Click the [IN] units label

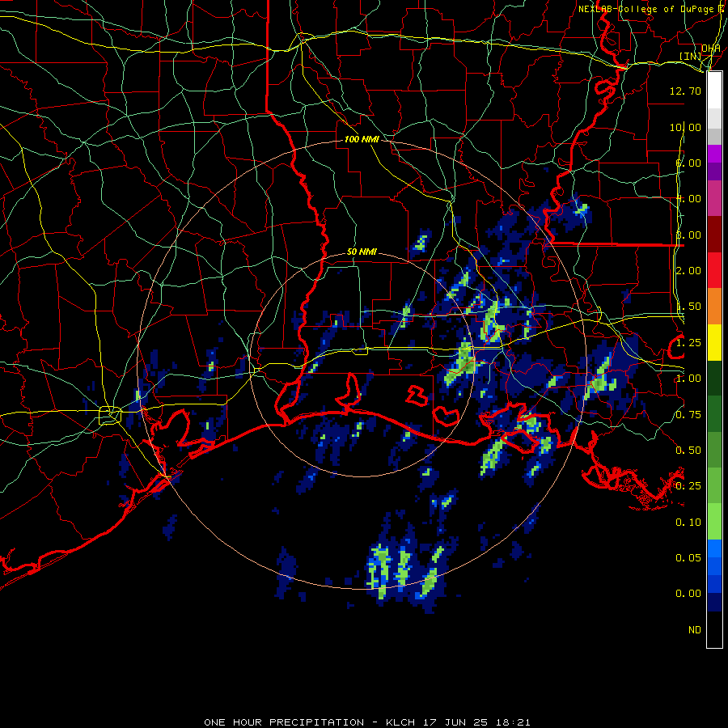pos(690,56)
